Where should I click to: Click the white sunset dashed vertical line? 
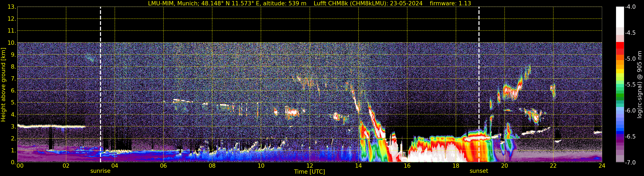click(479, 85)
